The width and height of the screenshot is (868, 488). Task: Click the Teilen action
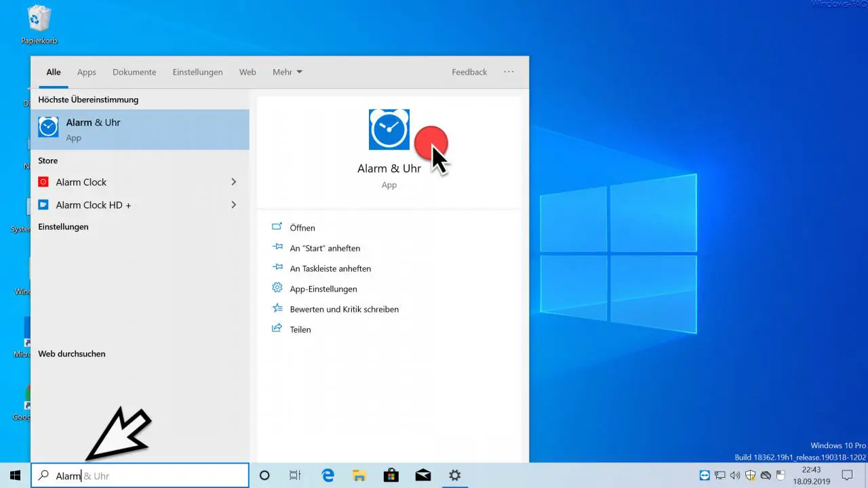[x=300, y=329]
